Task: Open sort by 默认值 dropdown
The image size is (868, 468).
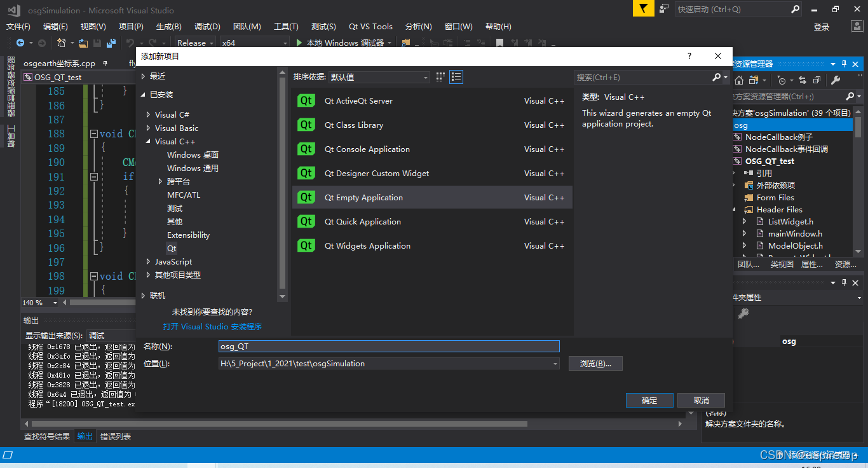Action: pos(426,77)
